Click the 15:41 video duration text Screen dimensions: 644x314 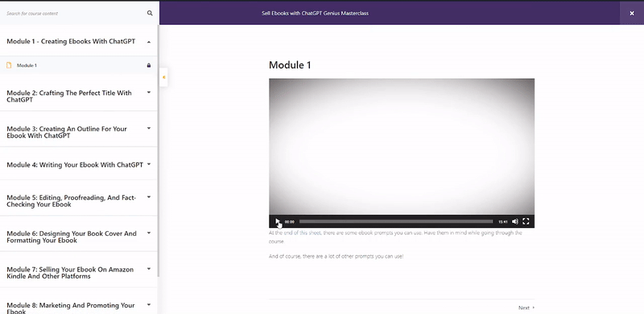502,222
